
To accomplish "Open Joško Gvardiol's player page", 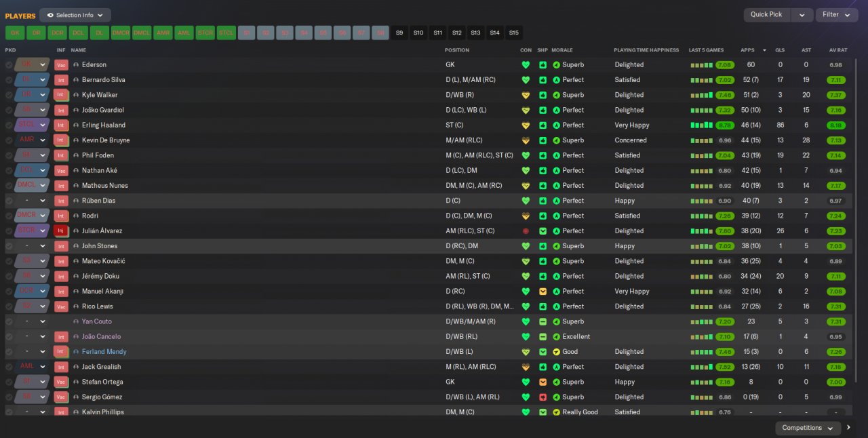I will (103, 111).
